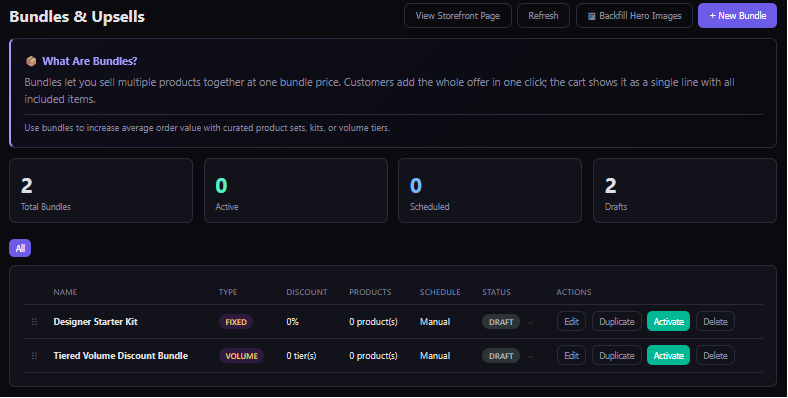Click the VOLUME type badge
Screen dimensions: 788x398
pyautogui.click(x=241, y=356)
